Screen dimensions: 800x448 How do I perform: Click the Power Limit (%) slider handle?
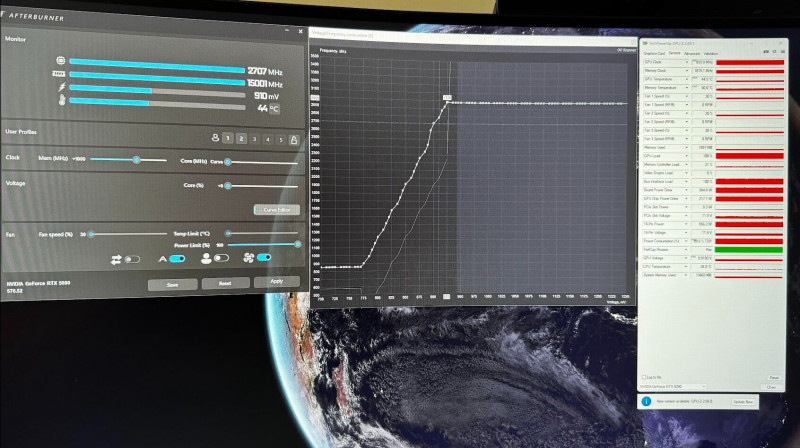coord(297,244)
